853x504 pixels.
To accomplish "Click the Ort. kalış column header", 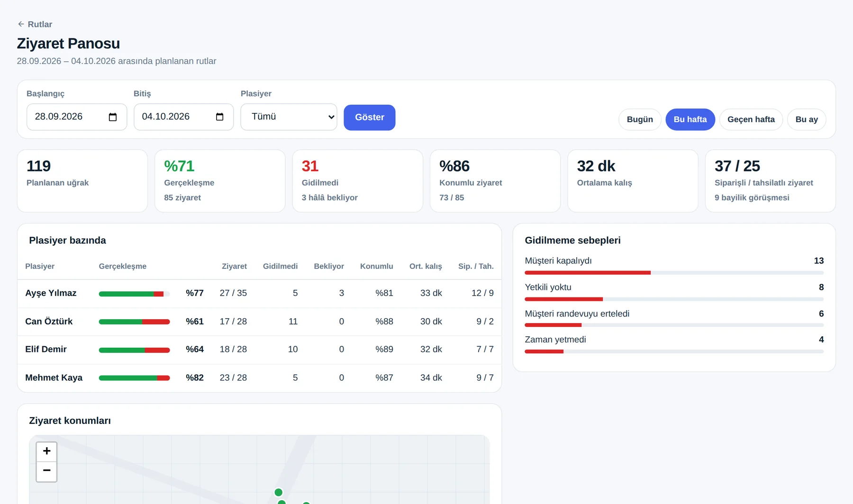I will [426, 266].
